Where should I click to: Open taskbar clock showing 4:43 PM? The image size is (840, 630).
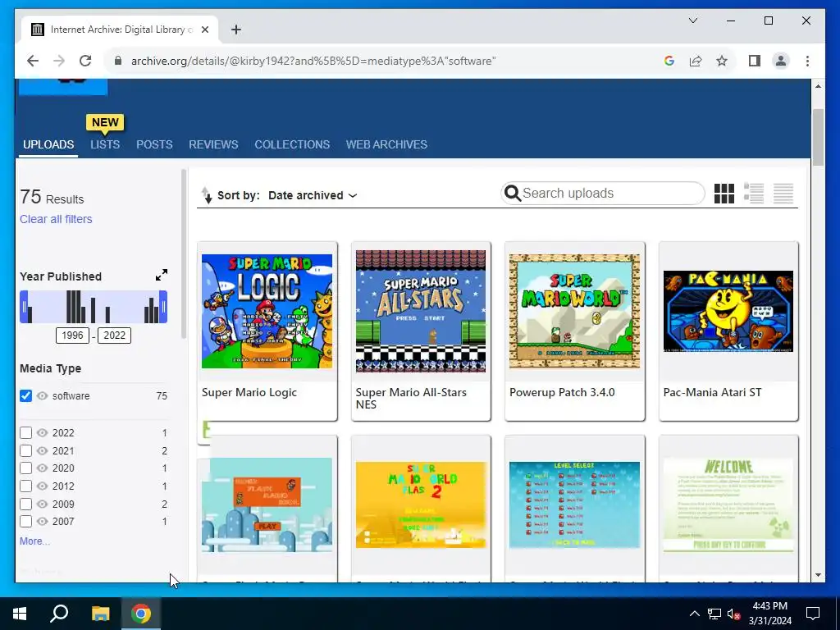(x=769, y=614)
